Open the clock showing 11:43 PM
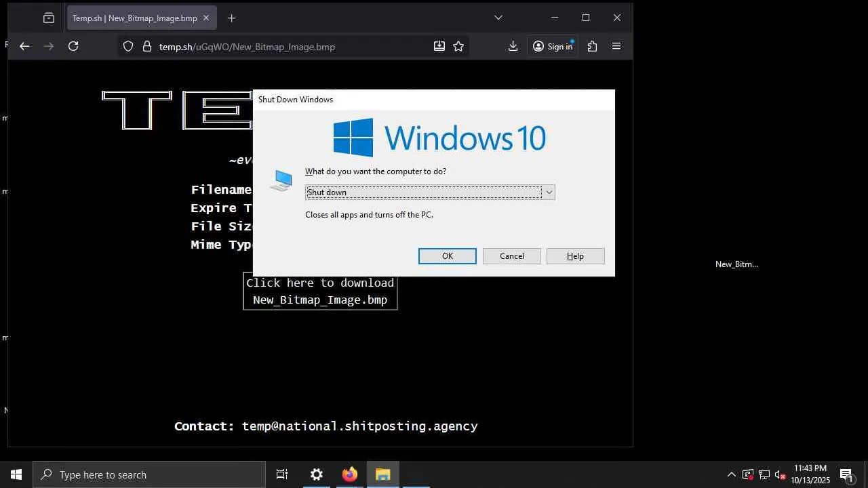 810,474
